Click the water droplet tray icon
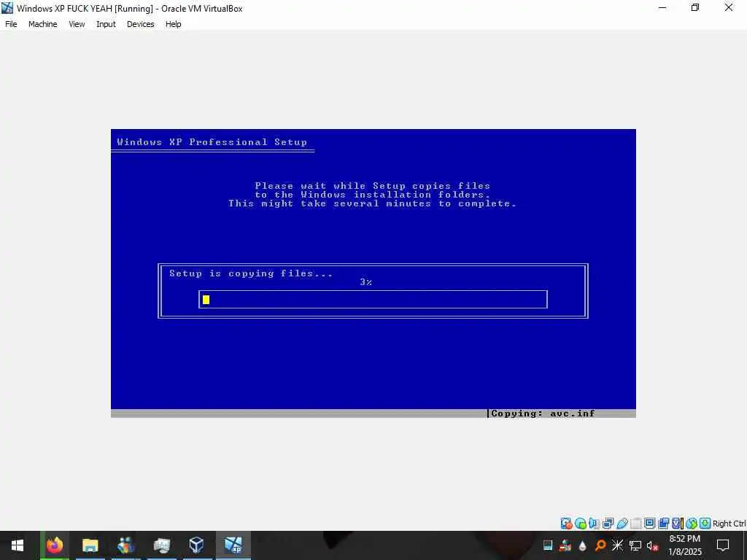The height and width of the screenshot is (560, 747). point(582,545)
